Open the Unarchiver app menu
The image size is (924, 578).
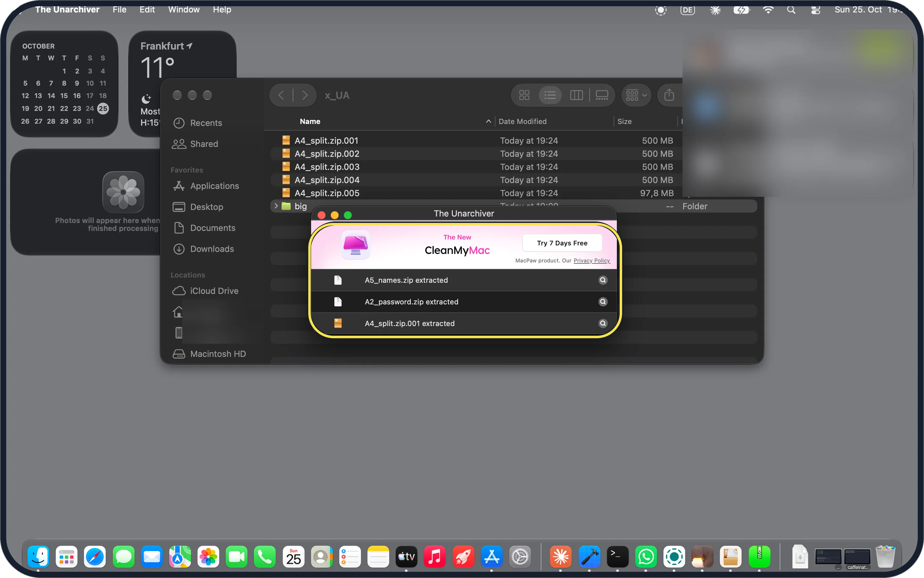67,10
